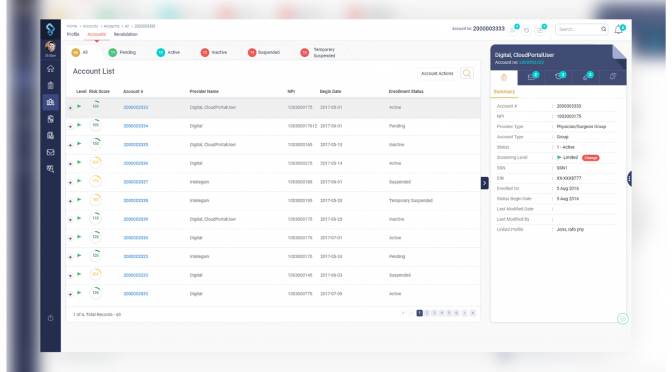Click the notification bell icon
This screenshot has height=372, width=672.
pyautogui.click(x=618, y=30)
